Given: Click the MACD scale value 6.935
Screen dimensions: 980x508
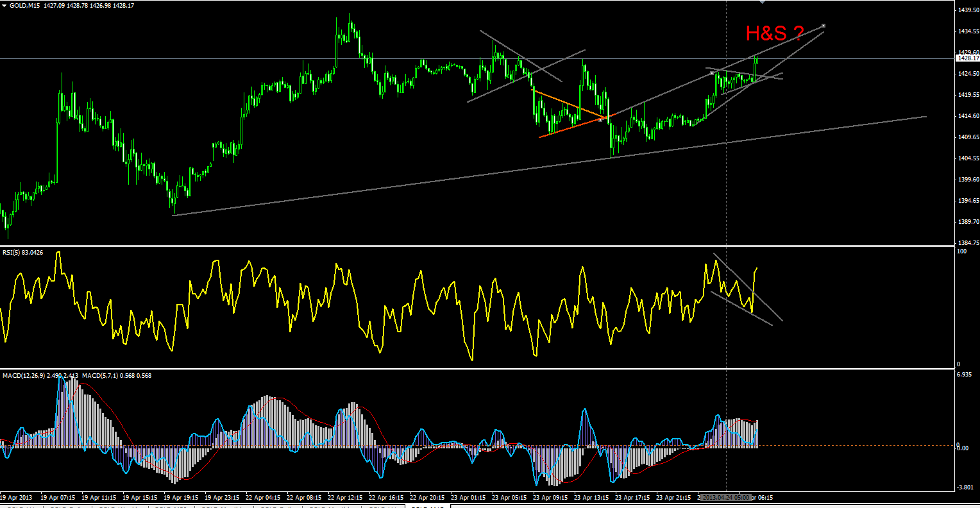Looking at the screenshot, I should coord(965,374).
